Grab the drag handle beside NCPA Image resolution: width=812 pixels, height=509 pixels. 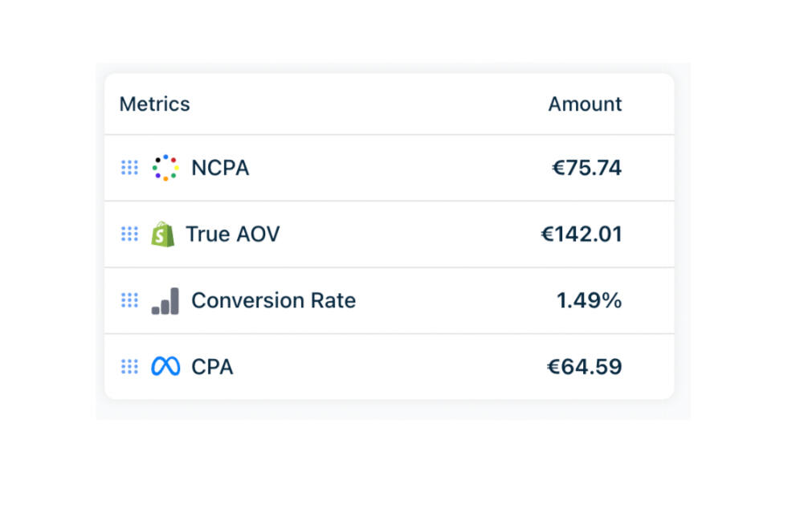point(129,168)
